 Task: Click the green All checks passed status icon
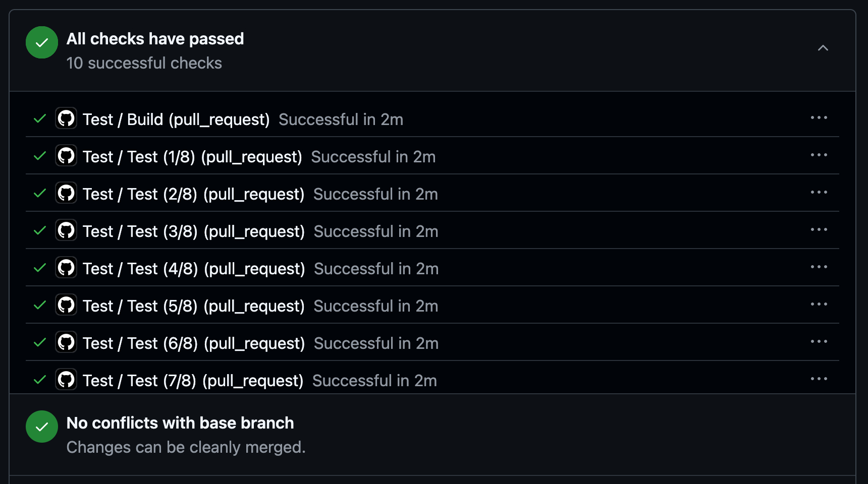(42, 42)
